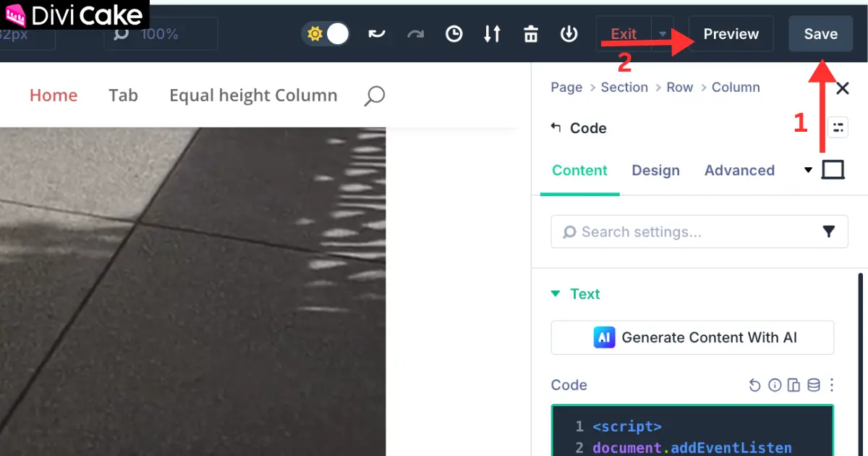Close the settings panel with X

pyautogui.click(x=842, y=88)
